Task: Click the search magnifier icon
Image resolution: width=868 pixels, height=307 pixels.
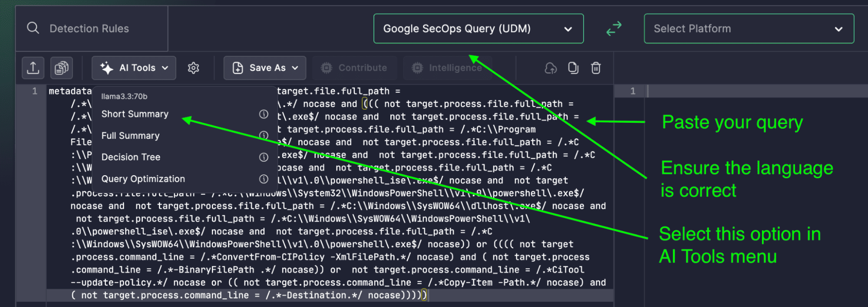Action: [x=33, y=28]
